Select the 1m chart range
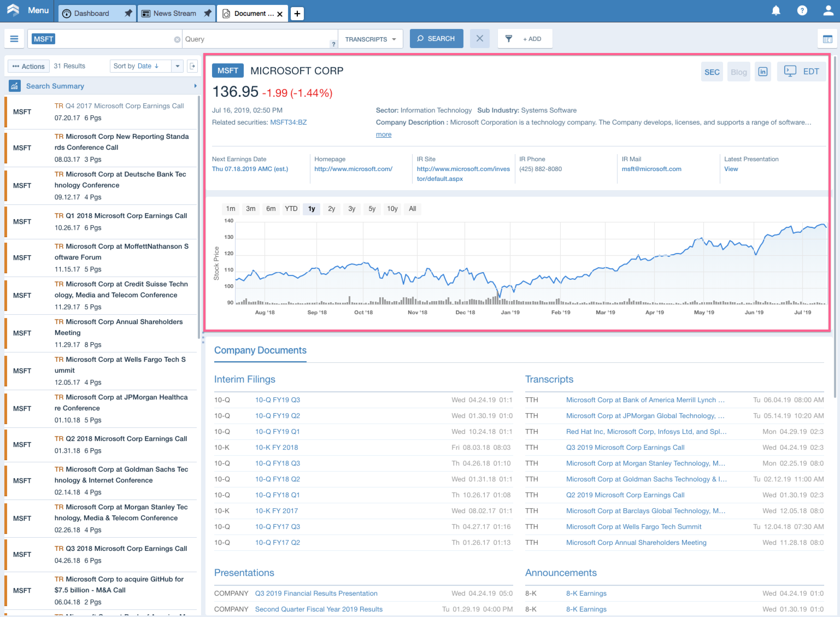The height and width of the screenshot is (617, 840). 231,209
